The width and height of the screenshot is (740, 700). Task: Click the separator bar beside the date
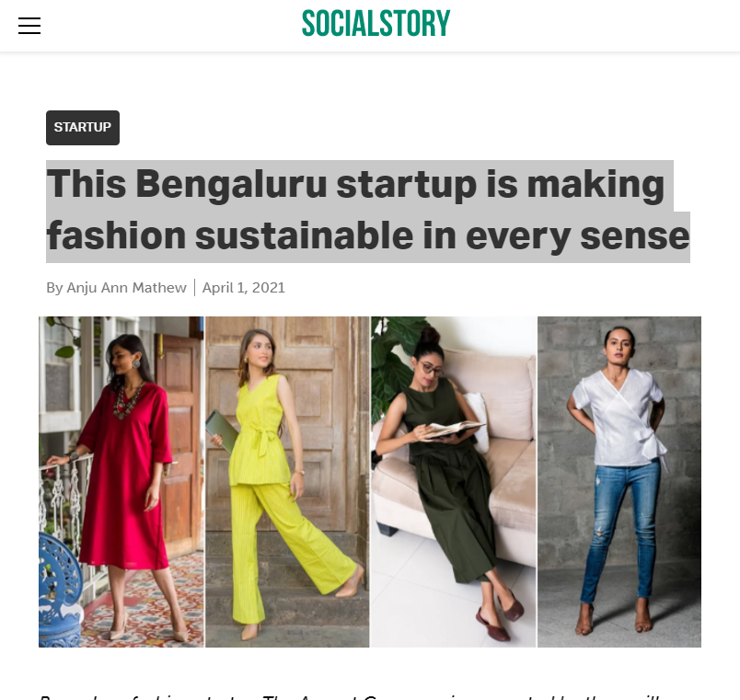(x=196, y=286)
